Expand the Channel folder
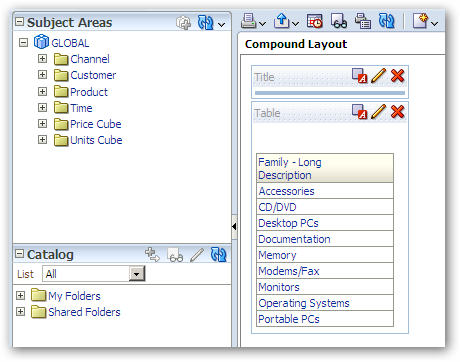This screenshot has width=460, height=362. 42,59
